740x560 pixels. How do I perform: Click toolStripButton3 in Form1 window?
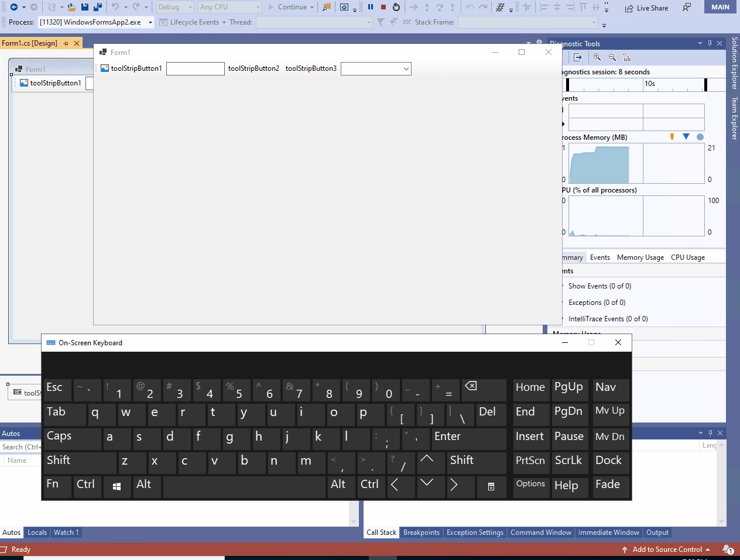311,68
